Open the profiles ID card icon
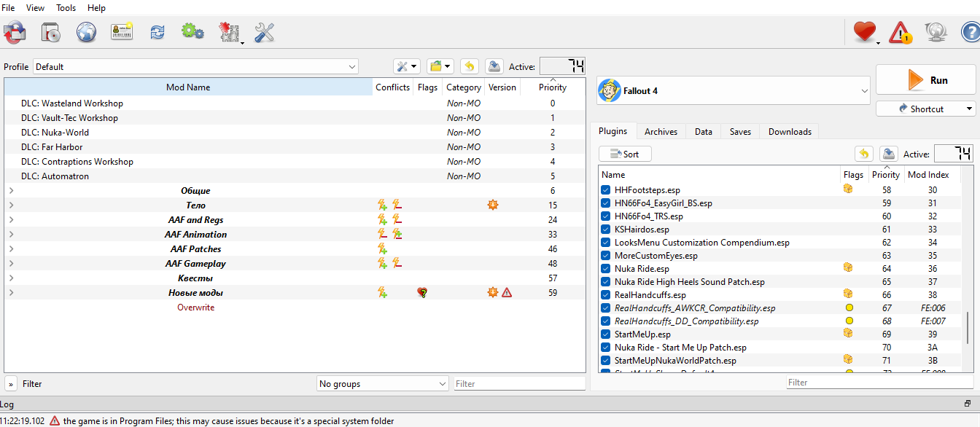Viewport: 980px width, 427px height. [x=121, y=31]
